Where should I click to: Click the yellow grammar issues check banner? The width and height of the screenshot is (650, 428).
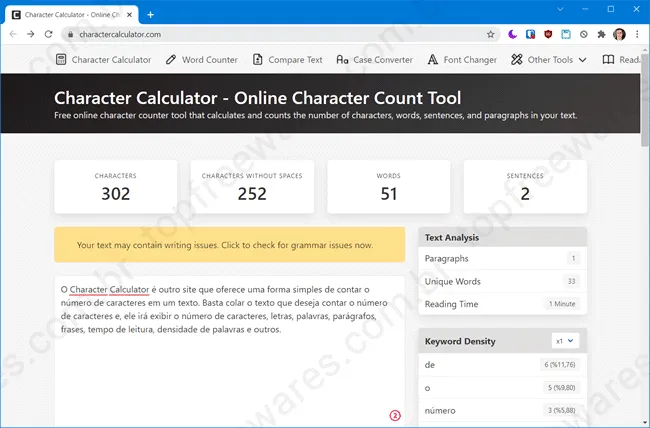click(230, 245)
